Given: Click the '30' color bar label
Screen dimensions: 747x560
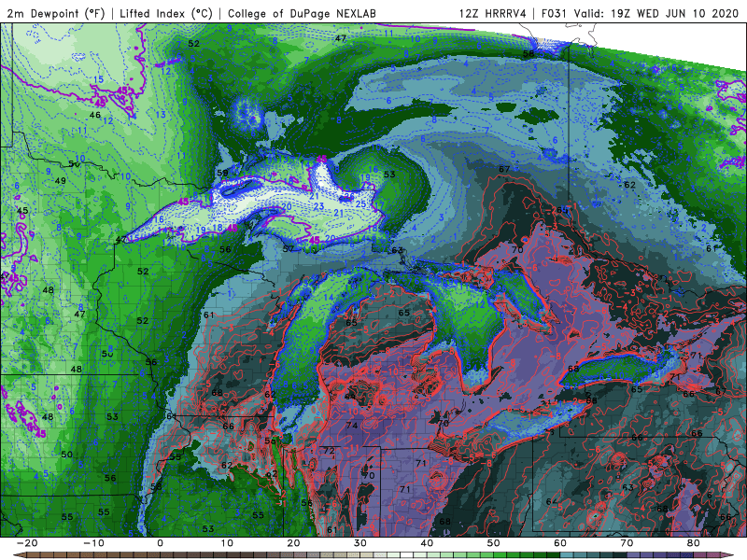Looking at the screenshot, I should click(360, 543).
